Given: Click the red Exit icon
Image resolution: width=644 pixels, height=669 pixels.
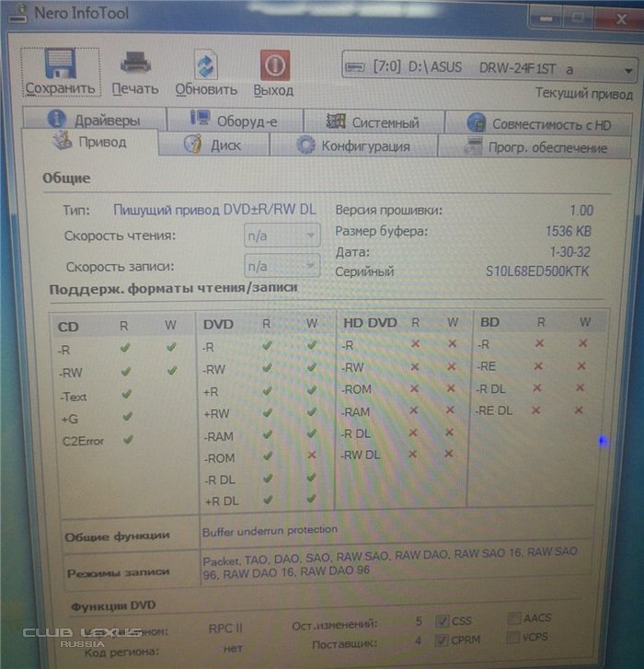Looking at the screenshot, I should click(x=274, y=64).
